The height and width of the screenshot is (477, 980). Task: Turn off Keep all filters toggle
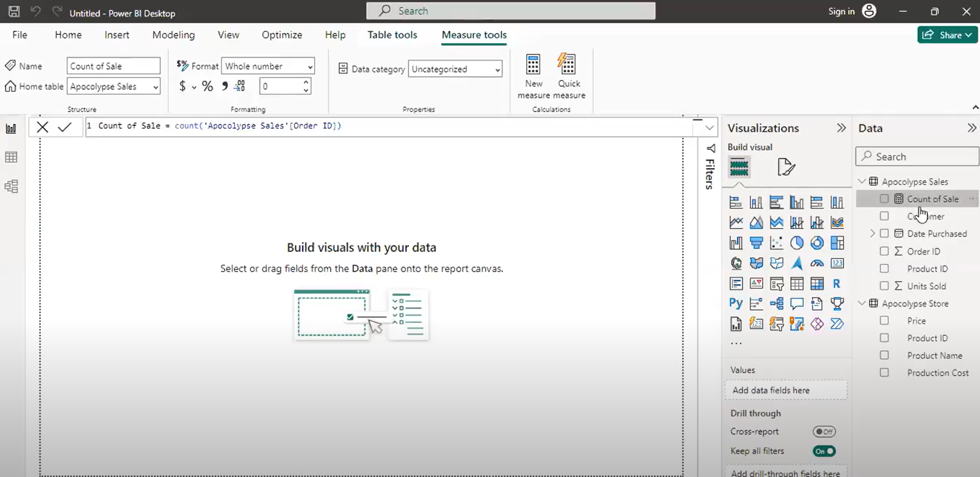pyautogui.click(x=824, y=451)
